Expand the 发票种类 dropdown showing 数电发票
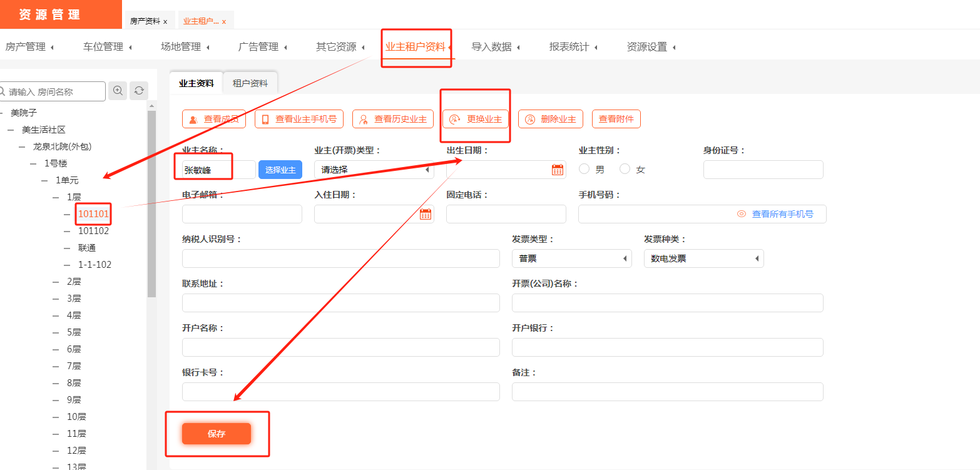Screen dimensions: 980x470 click(703, 258)
